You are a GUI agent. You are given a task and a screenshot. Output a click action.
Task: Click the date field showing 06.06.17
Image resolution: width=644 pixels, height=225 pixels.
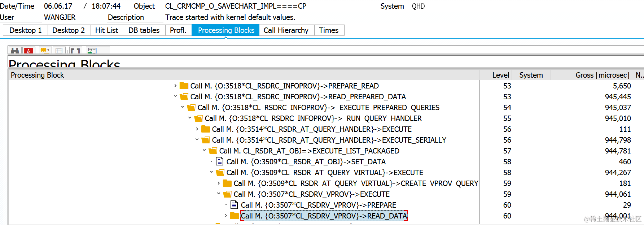[x=58, y=6]
